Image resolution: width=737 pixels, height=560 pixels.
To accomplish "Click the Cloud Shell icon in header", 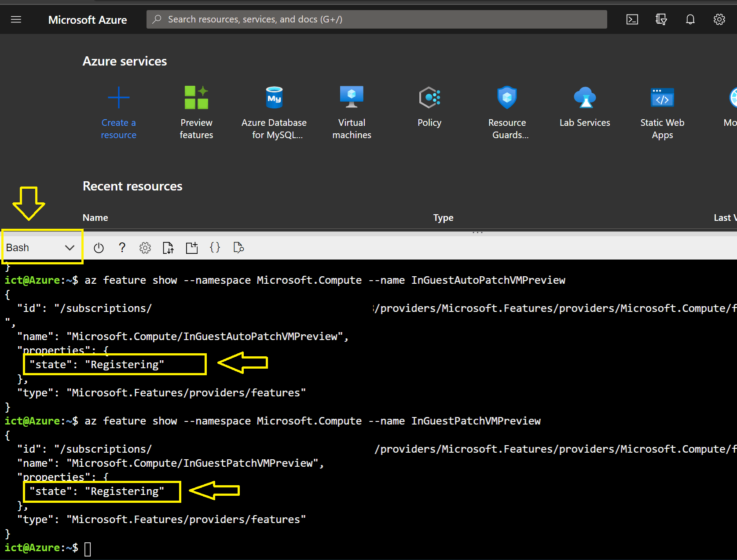I will point(632,19).
